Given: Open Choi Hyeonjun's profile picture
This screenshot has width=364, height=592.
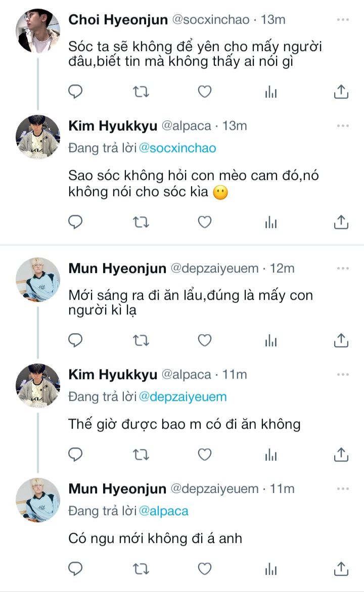Looking at the screenshot, I should tap(38, 31).
